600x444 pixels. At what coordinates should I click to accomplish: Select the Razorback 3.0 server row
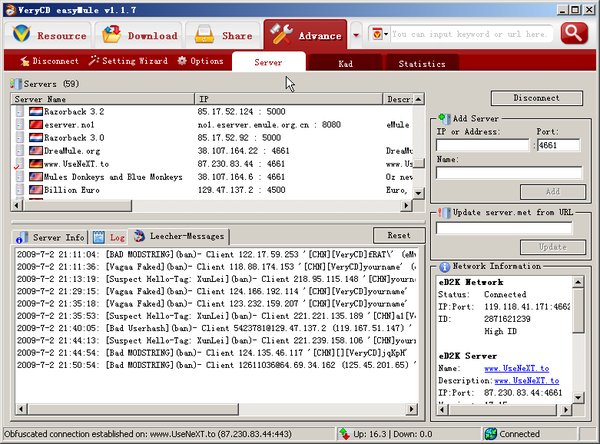pos(213,138)
